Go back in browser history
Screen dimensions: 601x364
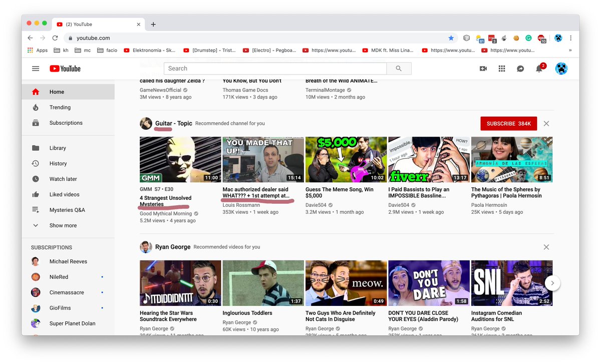[x=30, y=38]
